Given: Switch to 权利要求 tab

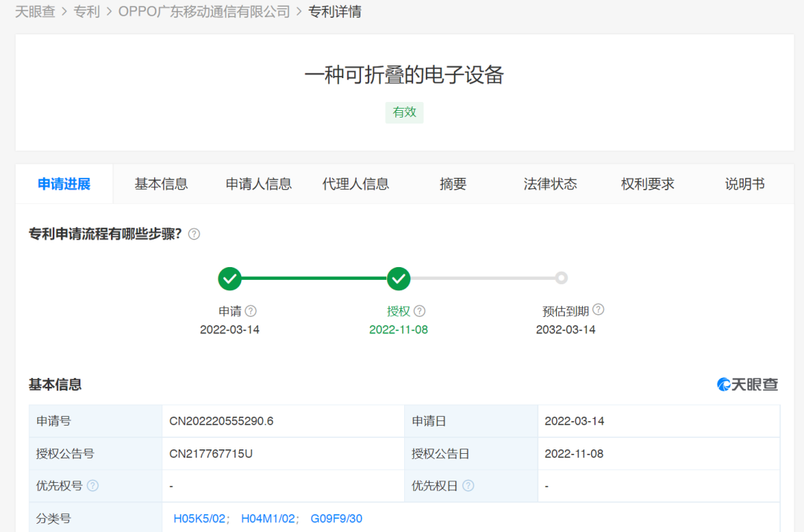Looking at the screenshot, I should click(648, 184).
